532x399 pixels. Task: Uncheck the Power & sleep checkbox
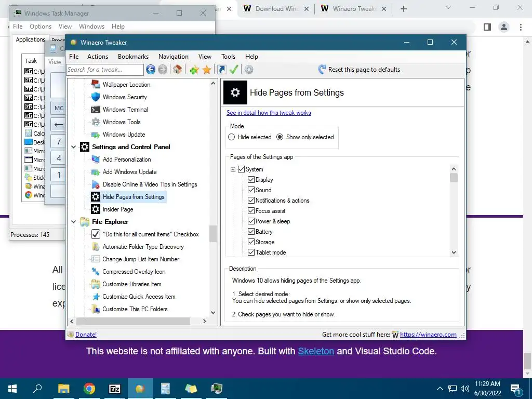(x=251, y=221)
